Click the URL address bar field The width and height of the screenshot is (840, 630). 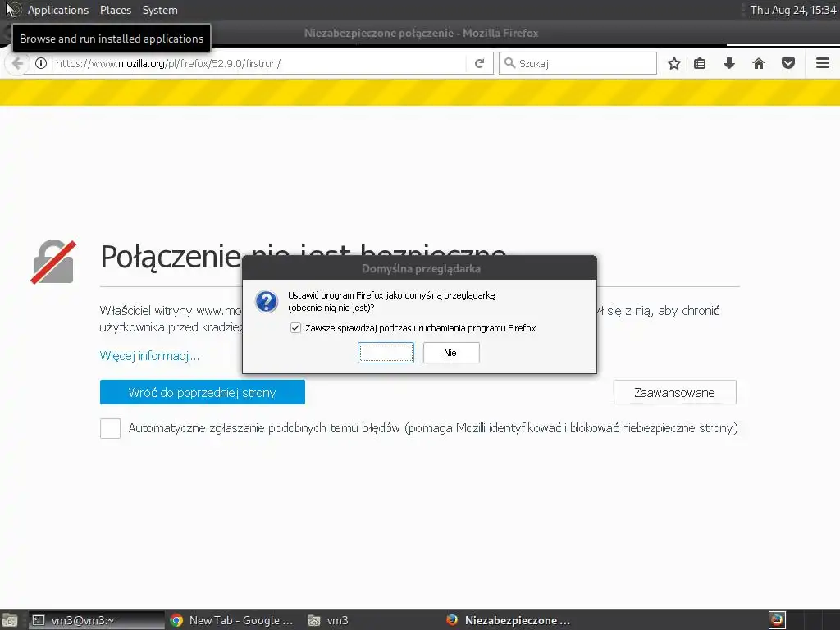(260, 63)
